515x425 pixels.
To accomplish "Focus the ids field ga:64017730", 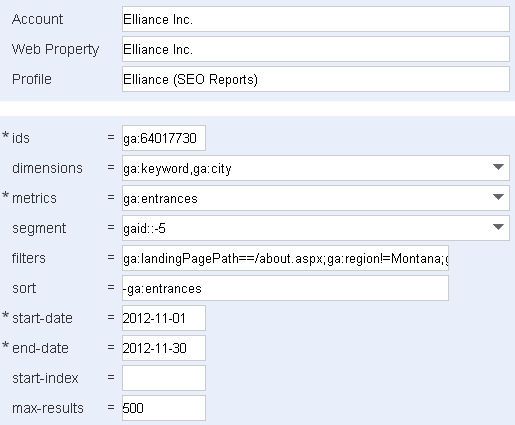I will click(x=164, y=138).
